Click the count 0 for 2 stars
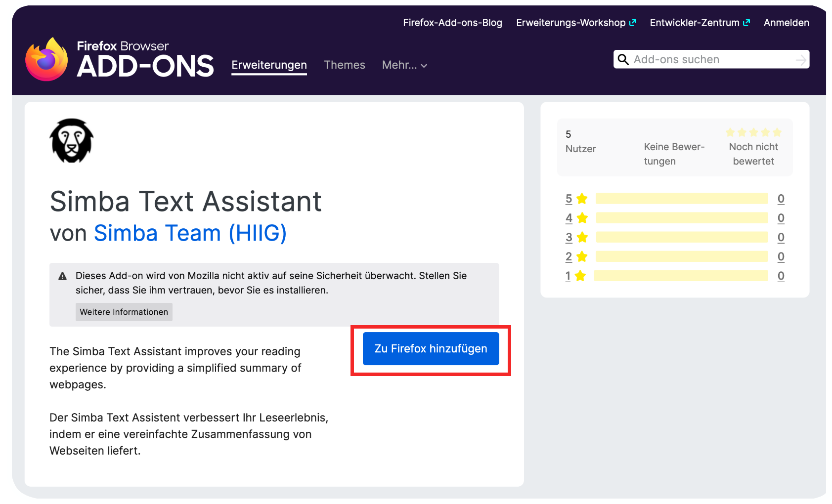 tap(781, 256)
